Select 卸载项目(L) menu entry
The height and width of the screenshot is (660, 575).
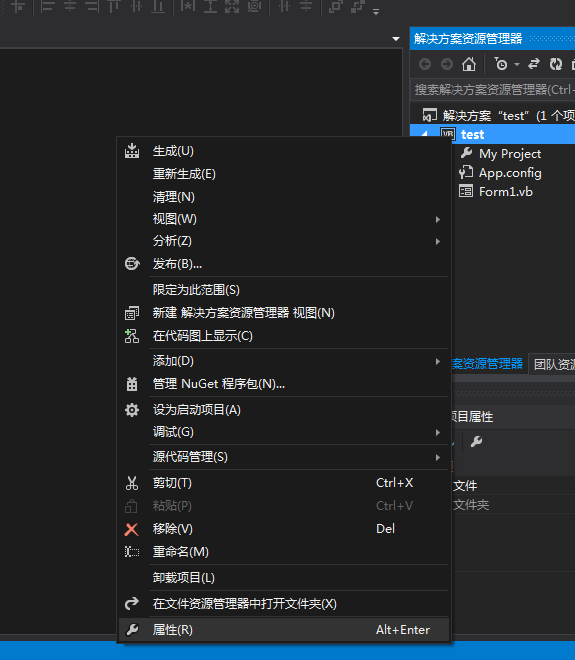(x=284, y=578)
